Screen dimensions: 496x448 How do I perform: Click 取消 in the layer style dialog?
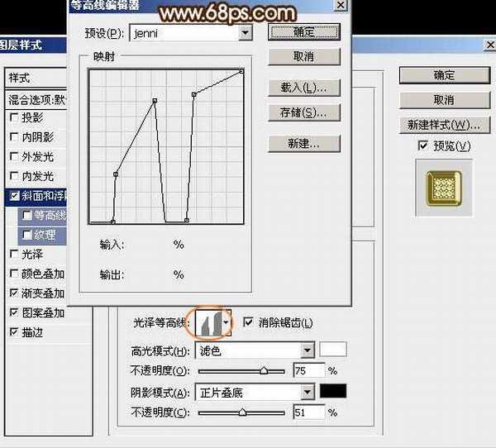(x=445, y=100)
